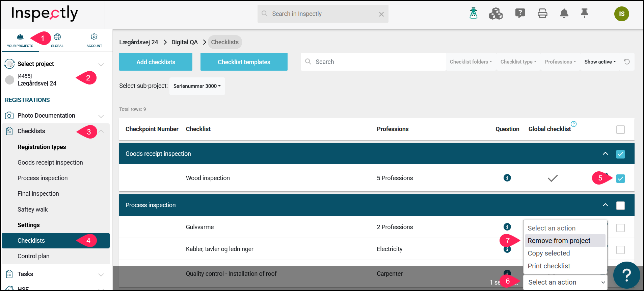Choose Print checklist action
The image size is (644, 291).
pyautogui.click(x=565, y=266)
